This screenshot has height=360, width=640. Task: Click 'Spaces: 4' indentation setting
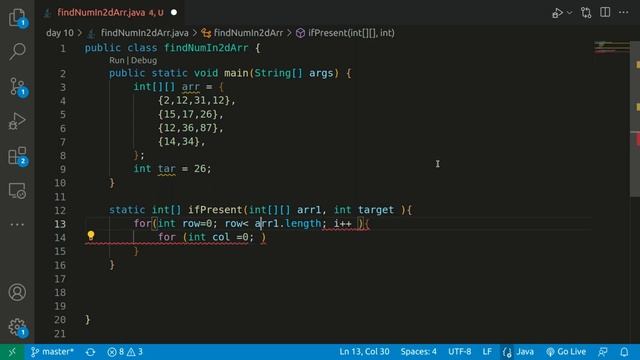418,351
